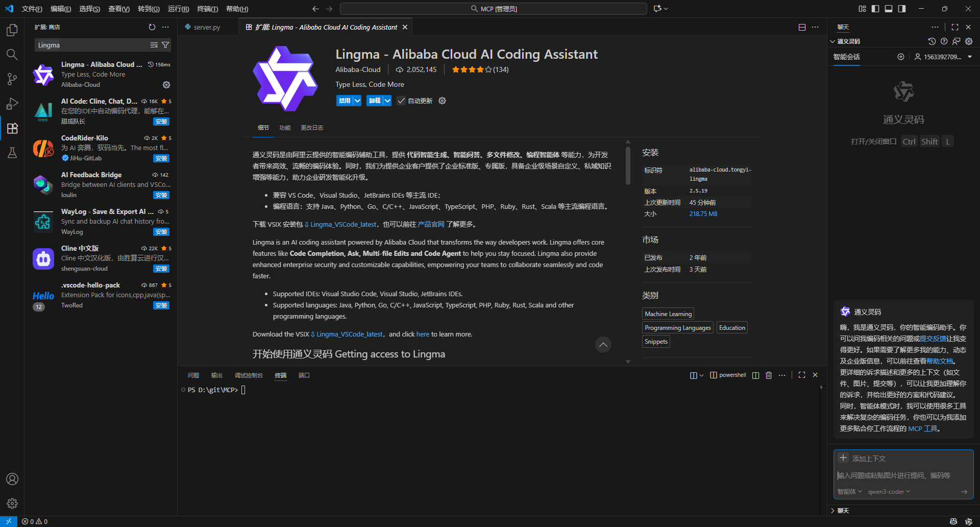Open the Explorer view in activity bar
Image resolution: width=980 pixels, height=527 pixels.
click(12, 30)
